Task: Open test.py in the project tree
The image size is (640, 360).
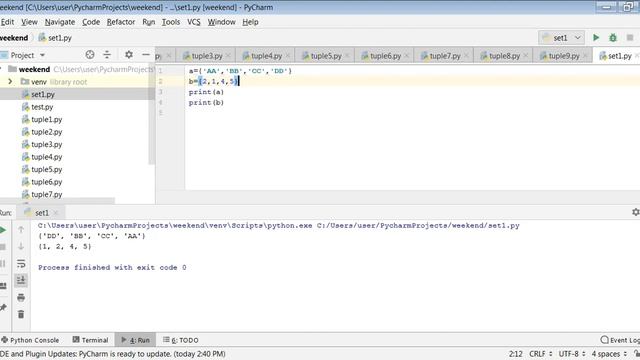Action: tap(42, 107)
